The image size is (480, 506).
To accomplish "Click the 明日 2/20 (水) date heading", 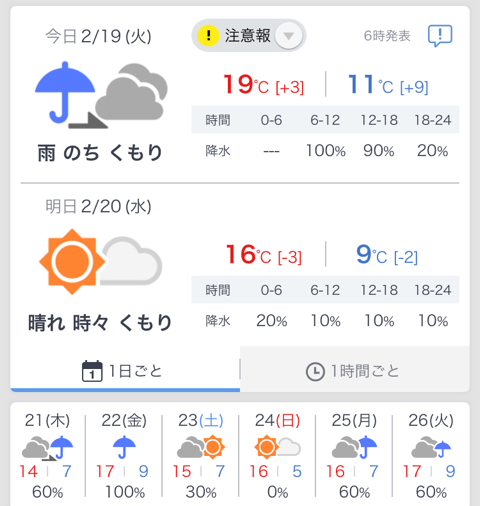I will coord(98,206).
